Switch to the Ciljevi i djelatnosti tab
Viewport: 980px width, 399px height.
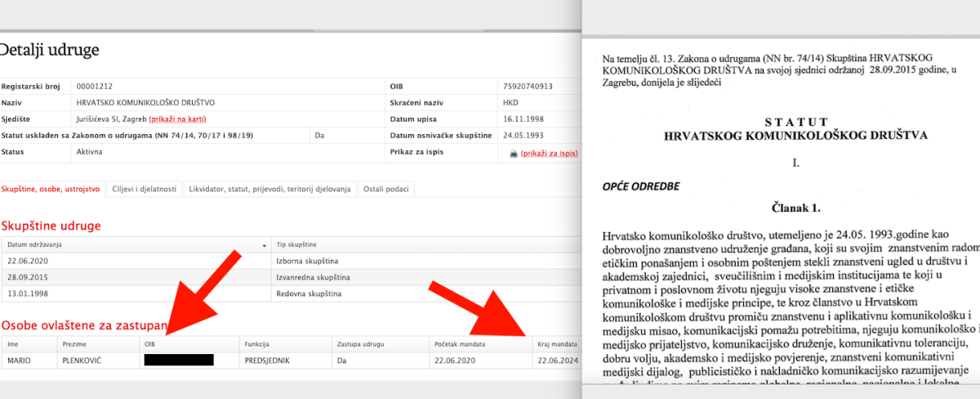tap(145, 189)
